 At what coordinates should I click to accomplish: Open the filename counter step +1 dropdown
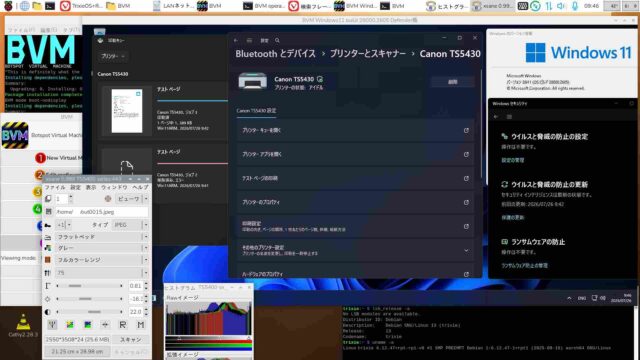pyautogui.click(x=64, y=225)
